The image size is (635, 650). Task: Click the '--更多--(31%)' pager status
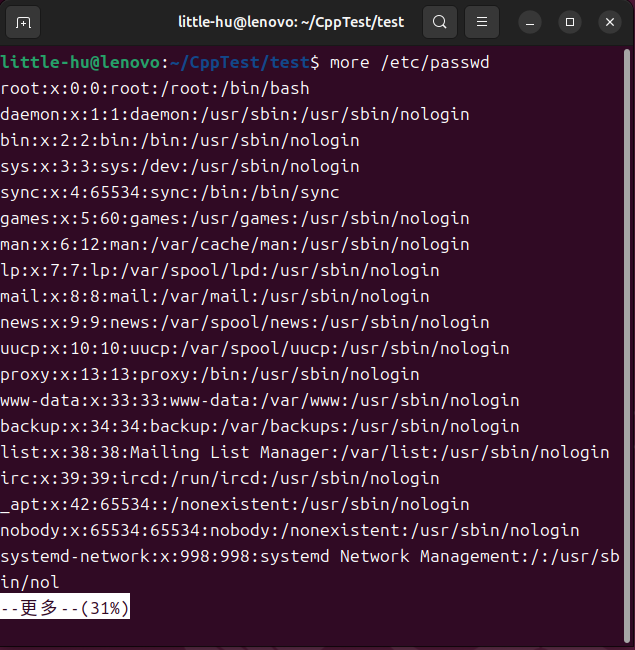pos(65,606)
